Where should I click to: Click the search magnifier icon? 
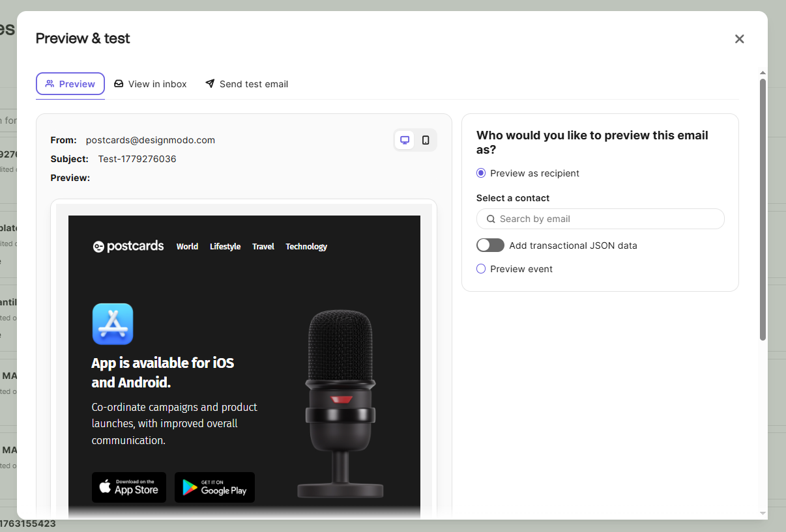tap(491, 219)
